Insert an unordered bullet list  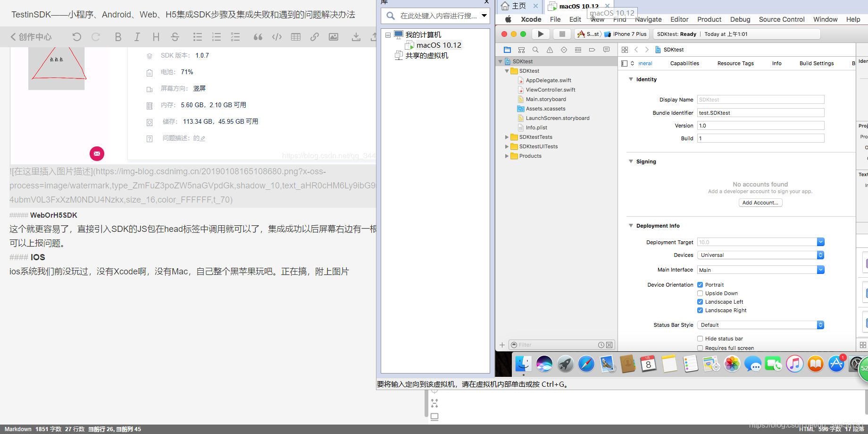pos(198,37)
